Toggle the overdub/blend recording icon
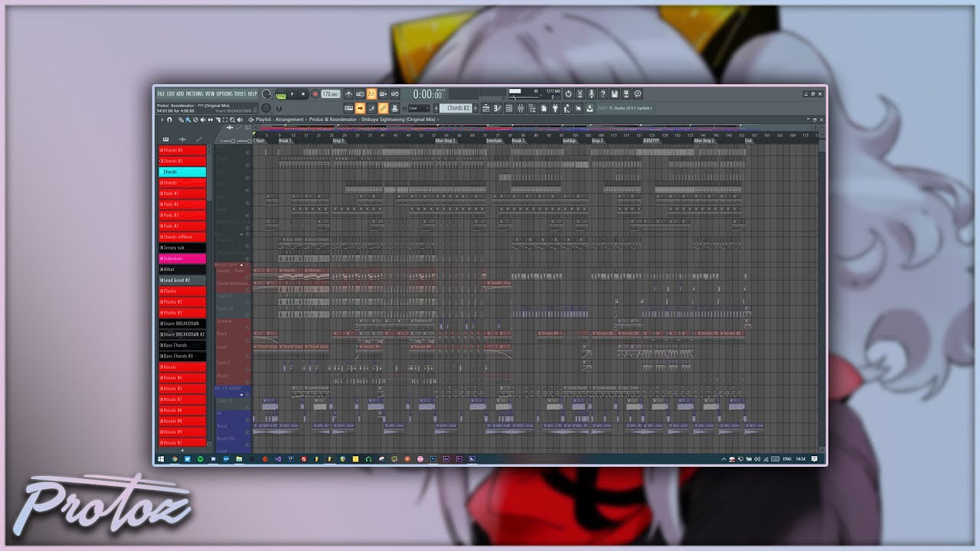This screenshot has width=980, height=551. [x=383, y=94]
